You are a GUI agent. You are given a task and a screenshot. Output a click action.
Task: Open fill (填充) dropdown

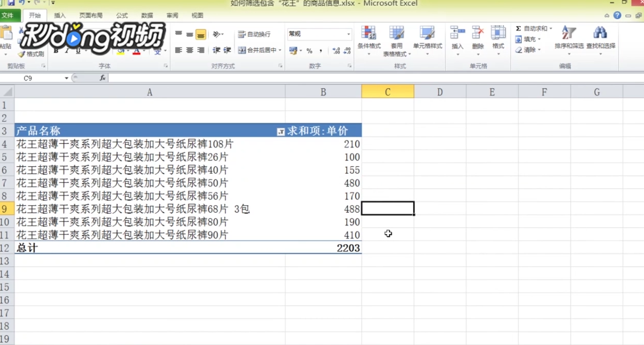[x=528, y=39]
